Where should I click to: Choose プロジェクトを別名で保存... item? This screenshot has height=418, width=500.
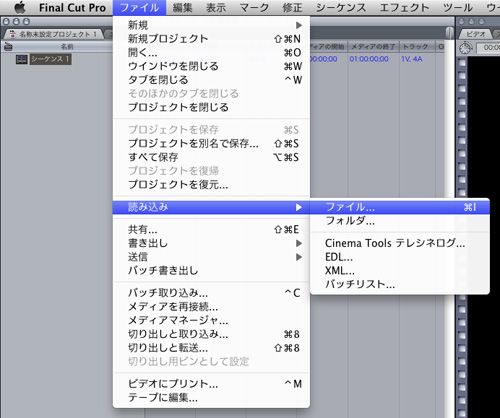(x=211, y=143)
